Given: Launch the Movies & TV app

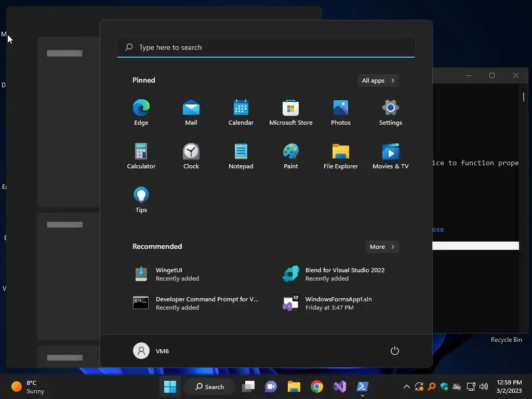Looking at the screenshot, I should pyautogui.click(x=391, y=156).
